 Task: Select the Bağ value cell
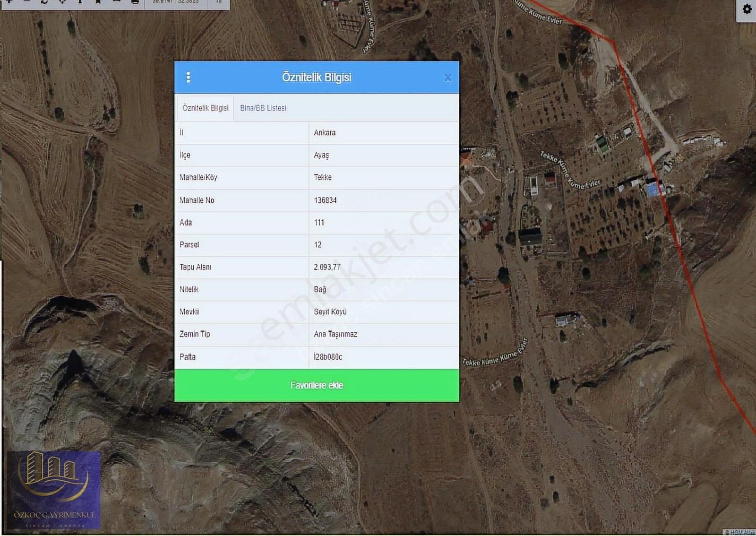(x=384, y=289)
